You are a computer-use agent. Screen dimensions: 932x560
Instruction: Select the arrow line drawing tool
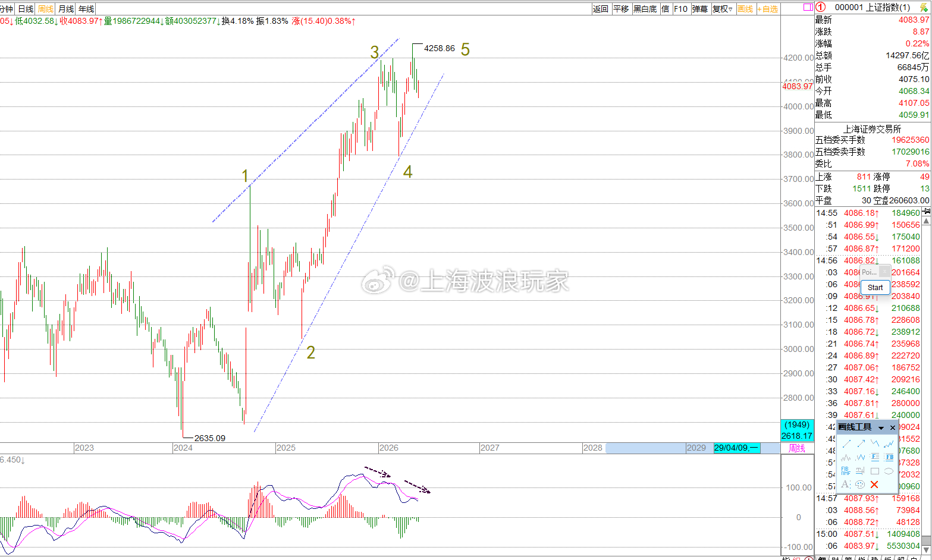tap(861, 443)
